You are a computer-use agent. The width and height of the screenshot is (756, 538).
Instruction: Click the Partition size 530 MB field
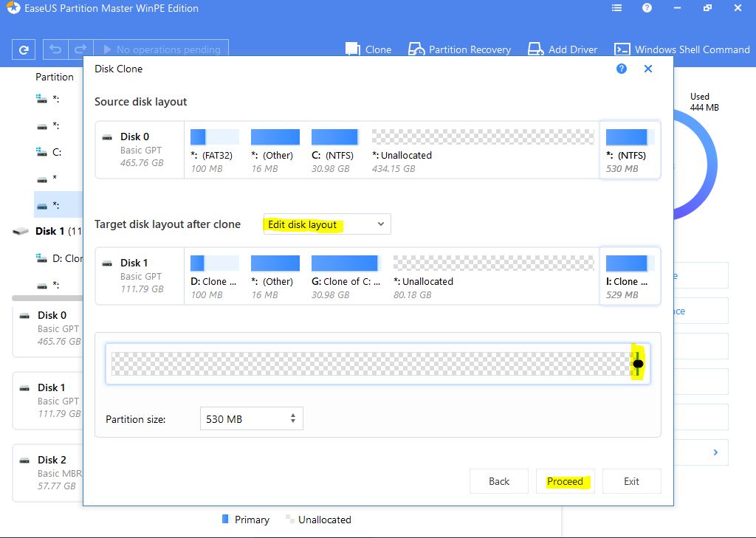point(242,418)
